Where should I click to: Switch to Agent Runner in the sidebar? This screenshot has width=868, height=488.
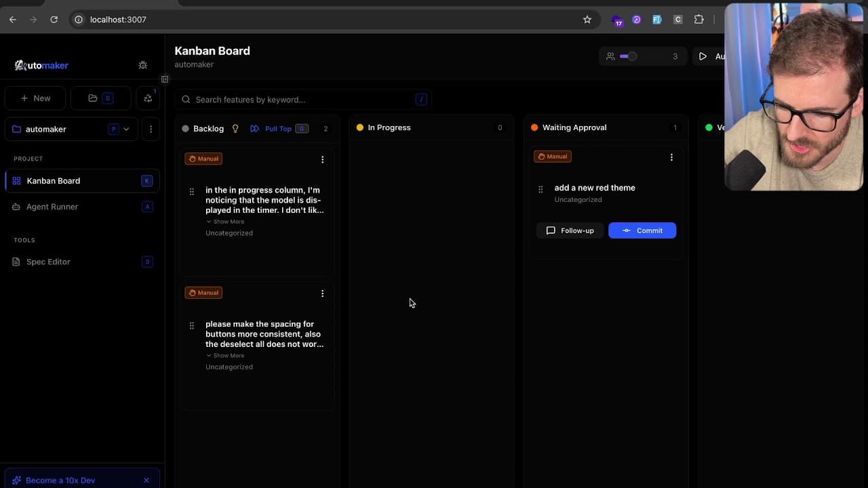(52, 207)
